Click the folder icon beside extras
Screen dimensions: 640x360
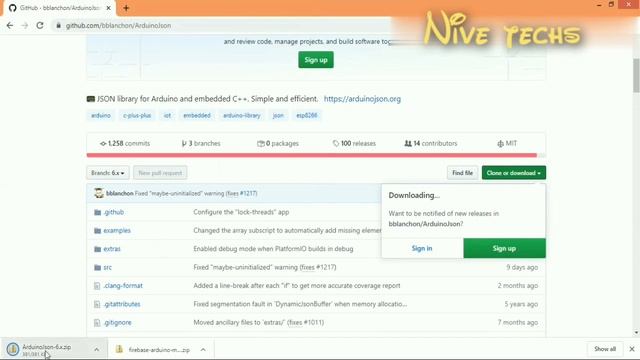tap(97, 249)
